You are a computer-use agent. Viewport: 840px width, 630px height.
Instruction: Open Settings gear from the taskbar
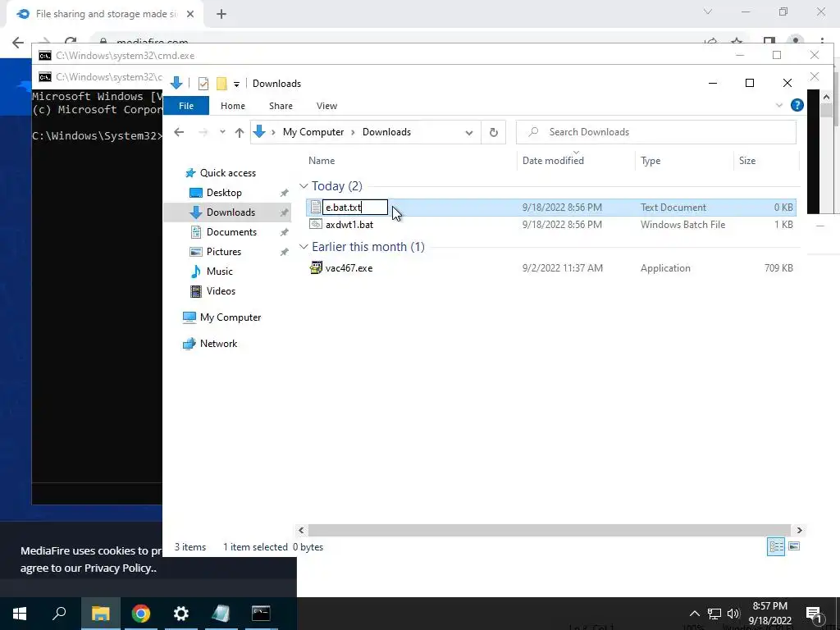point(181,614)
